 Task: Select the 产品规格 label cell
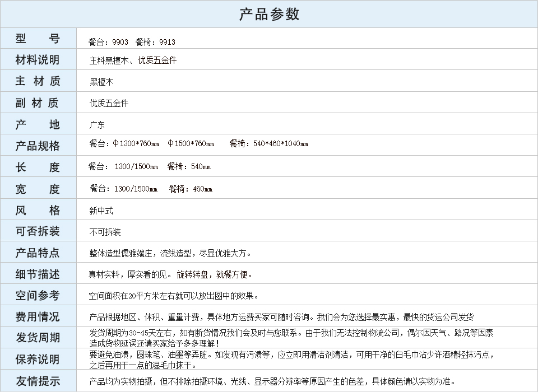point(38,146)
